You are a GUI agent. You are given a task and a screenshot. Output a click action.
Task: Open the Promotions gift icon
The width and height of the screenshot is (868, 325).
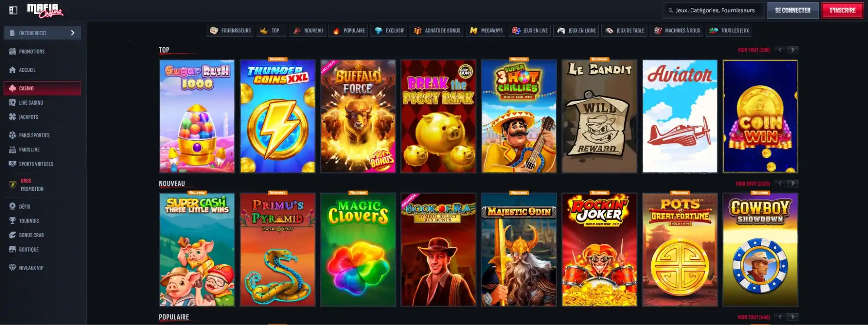coord(12,51)
